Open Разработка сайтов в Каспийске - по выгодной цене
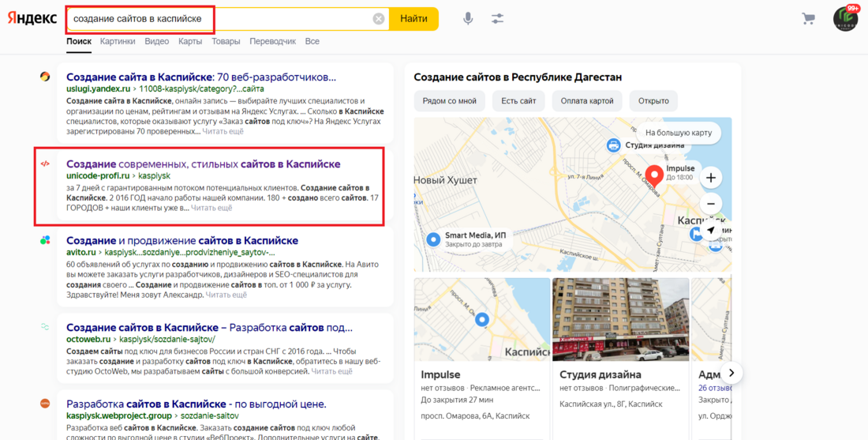This screenshot has width=868, height=440. click(x=196, y=404)
